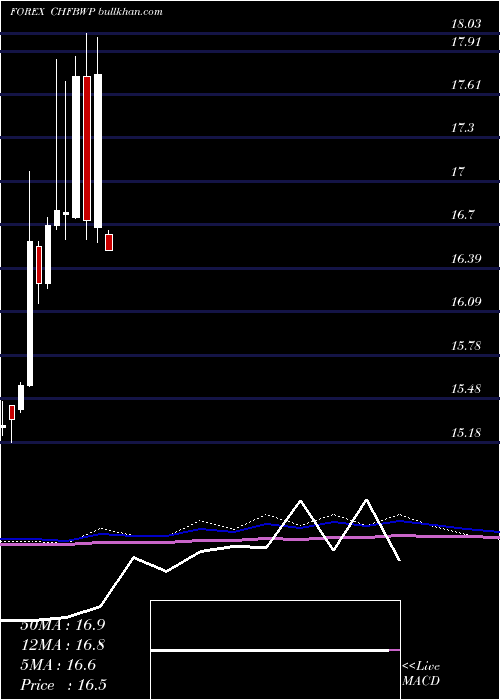500x700 pixels.
Task: Click the MACD histogram box
Action: tap(275, 650)
